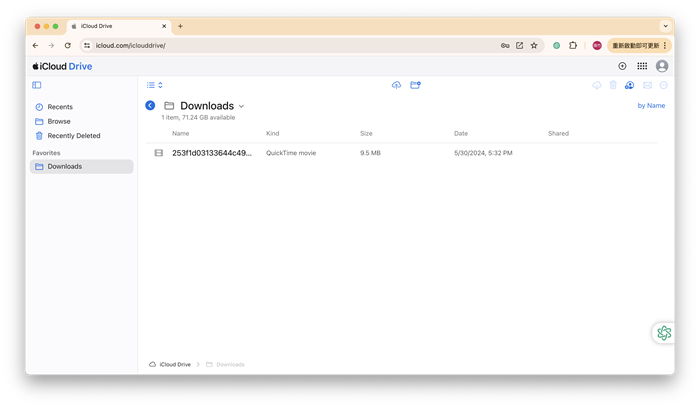Open the Chrome extensions puzzle icon
This screenshot has height=408, width=700.
coord(573,45)
